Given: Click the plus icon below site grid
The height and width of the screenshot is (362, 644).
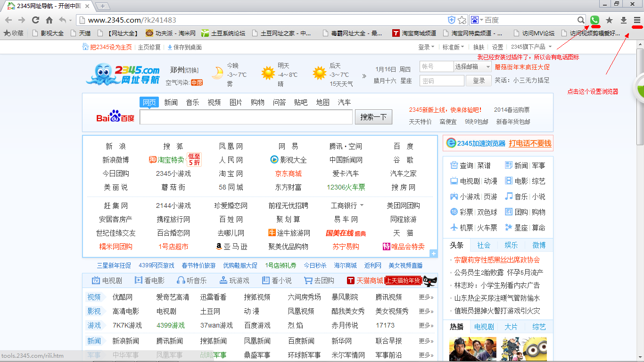Looking at the screenshot, I should pos(433,254).
